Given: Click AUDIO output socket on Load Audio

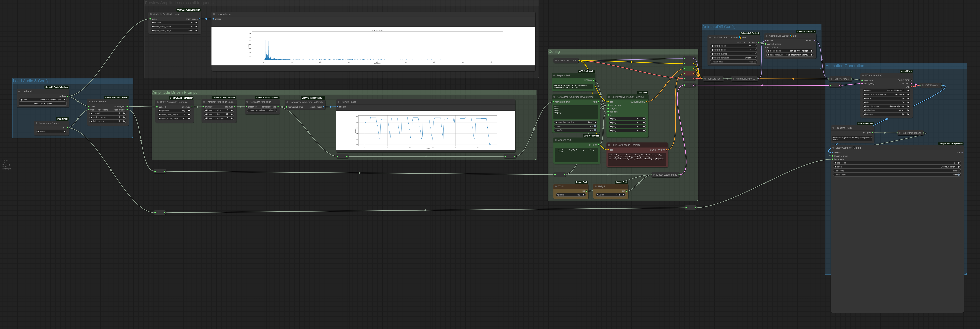Looking at the screenshot, I should click(67, 96).
